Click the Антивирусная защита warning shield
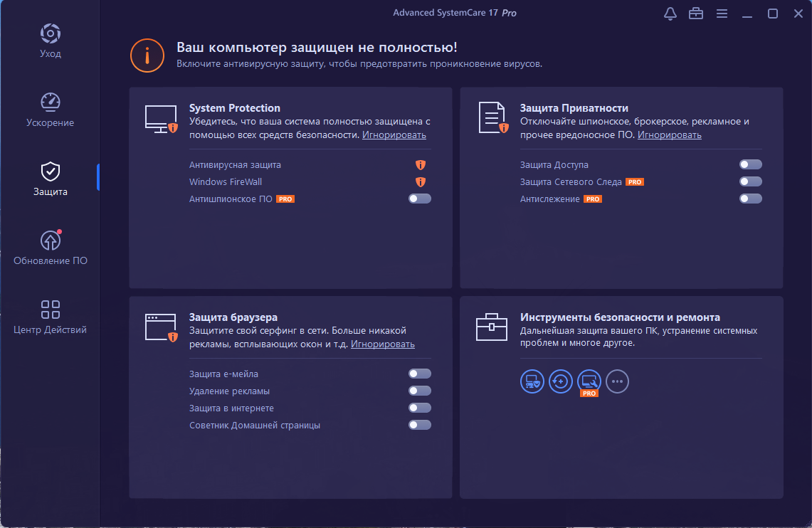 point(421,164)
